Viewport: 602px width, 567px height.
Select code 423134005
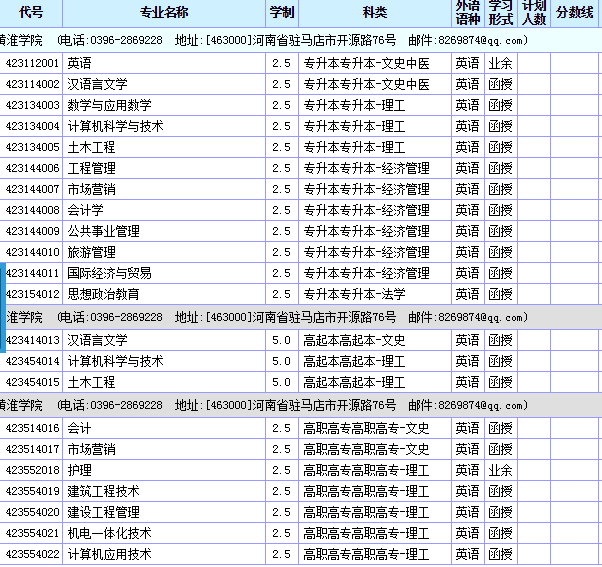[x=33, y=147]
